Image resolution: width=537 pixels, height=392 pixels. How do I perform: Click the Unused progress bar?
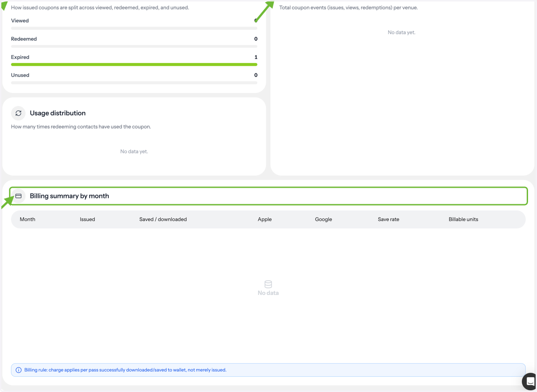click(x=134, y=83)
